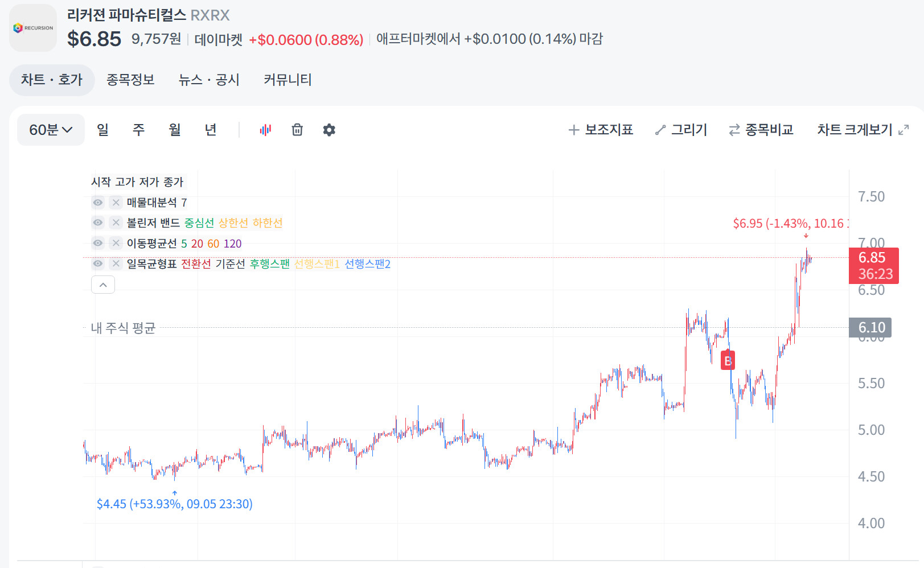
Task: Click the 그리기 label
Action: [x=689, y=130]
